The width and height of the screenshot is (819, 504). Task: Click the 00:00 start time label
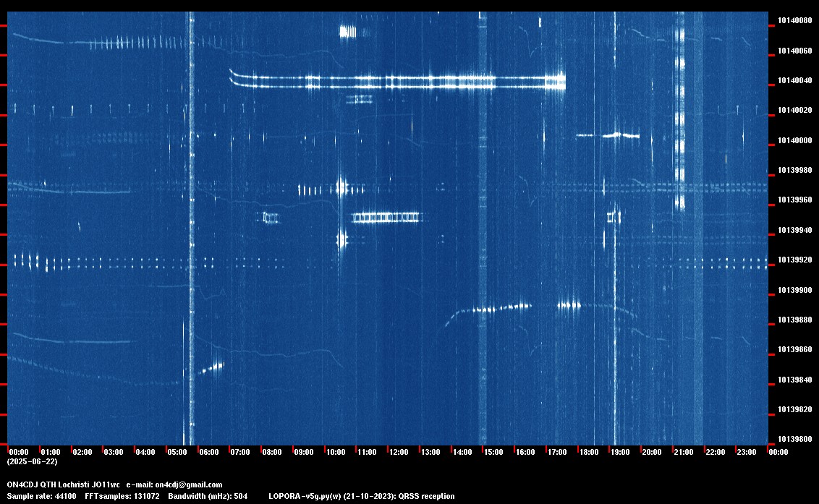19,452
